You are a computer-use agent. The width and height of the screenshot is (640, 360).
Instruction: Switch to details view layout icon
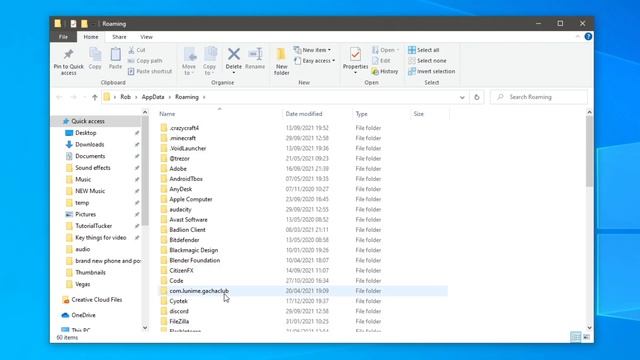click(575, 337)
